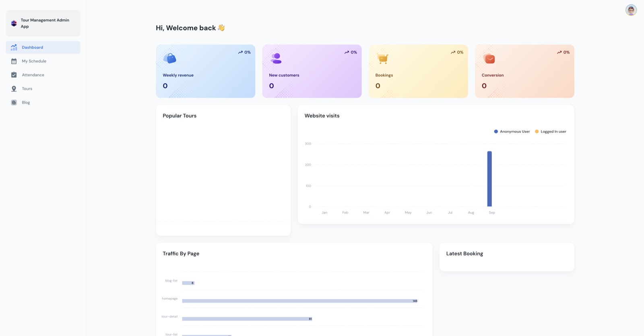This screenshot has height=336, width=644.
Task: Navigate to Tours
Action: [43, 89]
